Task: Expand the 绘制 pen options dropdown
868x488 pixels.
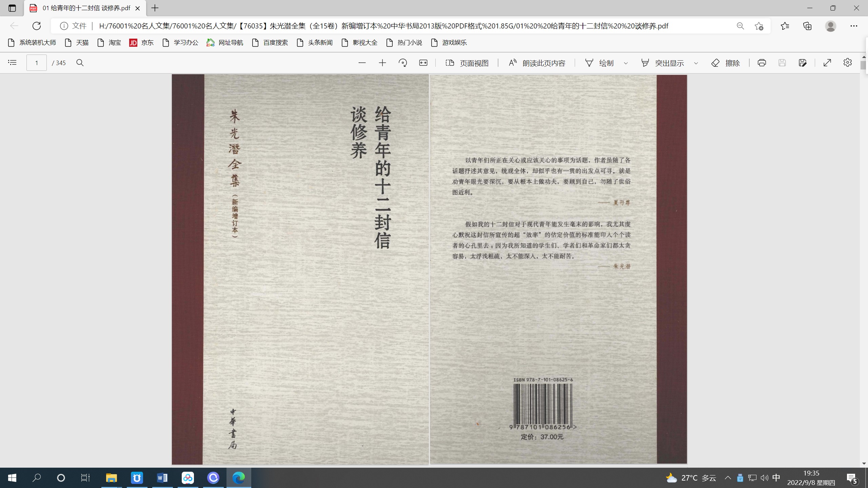Action: (626, 63)
